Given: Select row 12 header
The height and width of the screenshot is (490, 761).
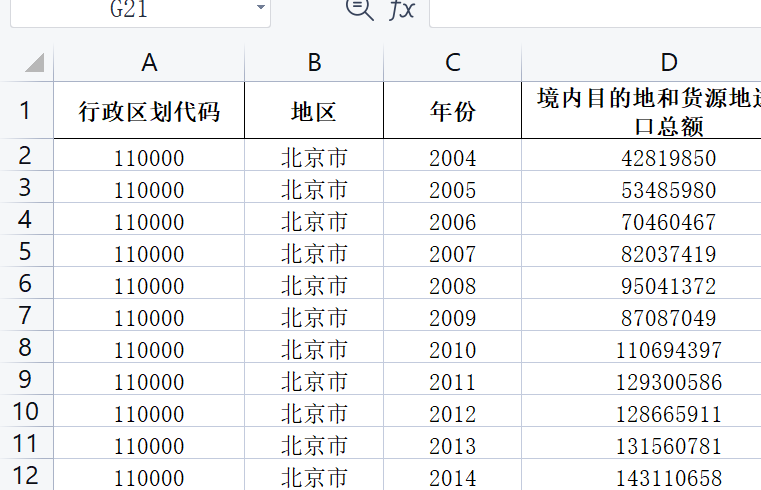Looking at the screenshot, I should [x=26, y=475].
